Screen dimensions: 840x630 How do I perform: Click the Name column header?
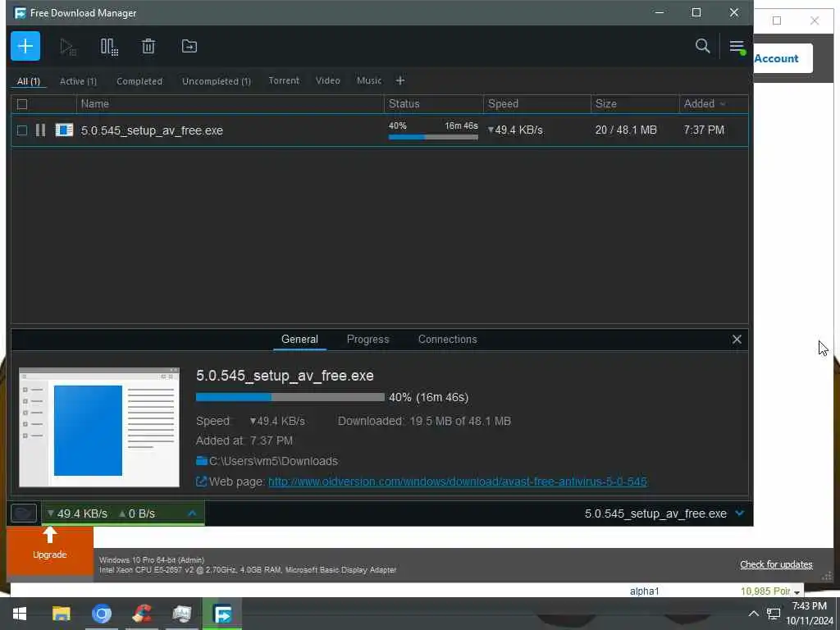pos(230,104)
